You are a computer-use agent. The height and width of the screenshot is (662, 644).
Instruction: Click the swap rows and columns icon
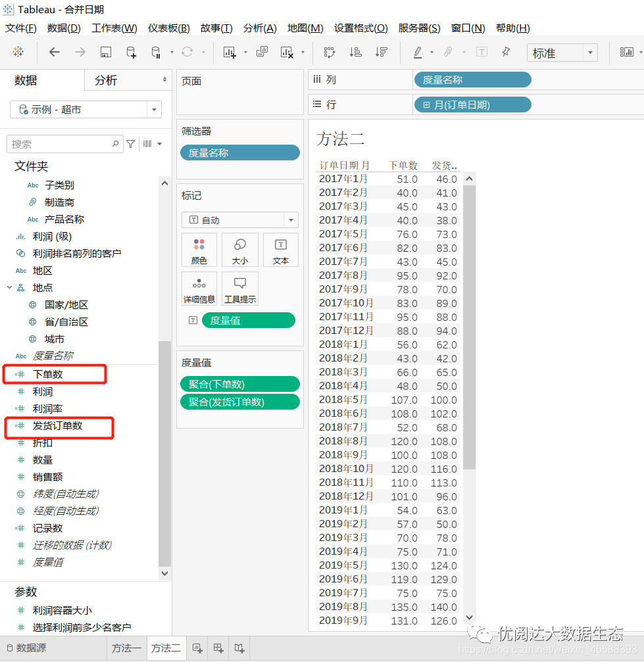tap(329, 53)
